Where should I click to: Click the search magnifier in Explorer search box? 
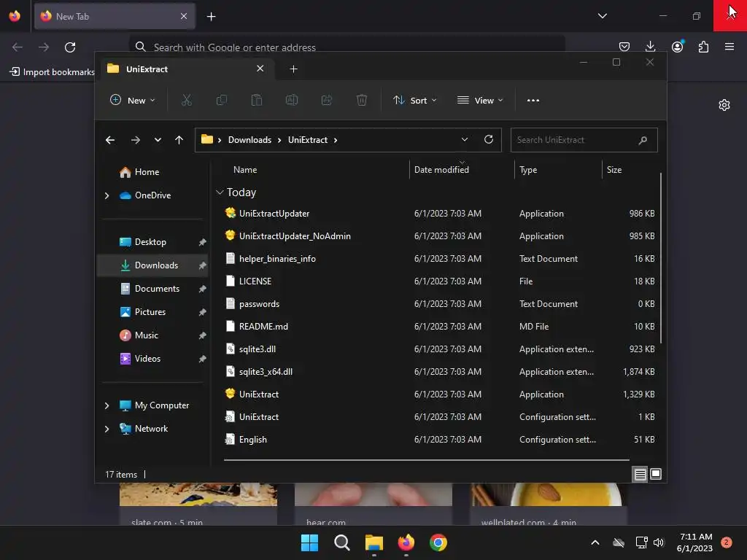coord(643,140)
